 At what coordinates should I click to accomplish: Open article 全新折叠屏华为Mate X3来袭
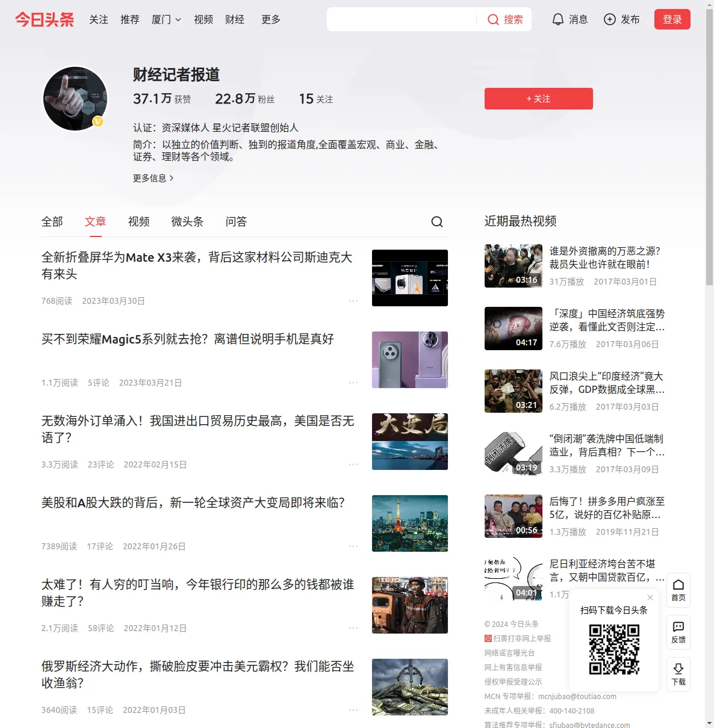pos(197,266)
